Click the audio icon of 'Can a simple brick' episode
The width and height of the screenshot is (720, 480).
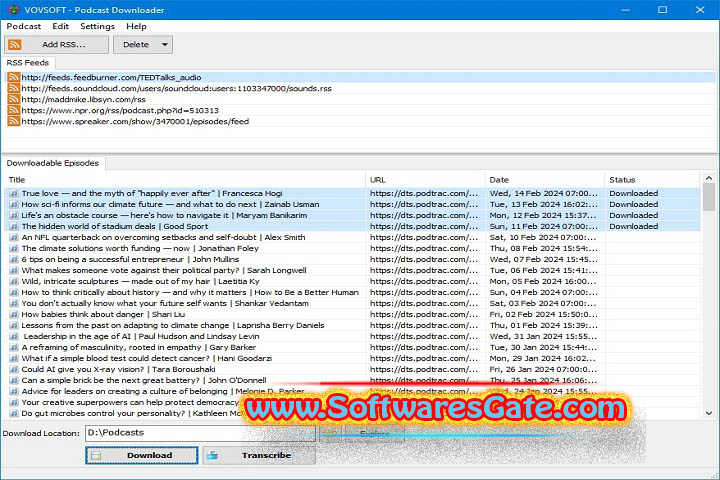click(x=14, y=381)
